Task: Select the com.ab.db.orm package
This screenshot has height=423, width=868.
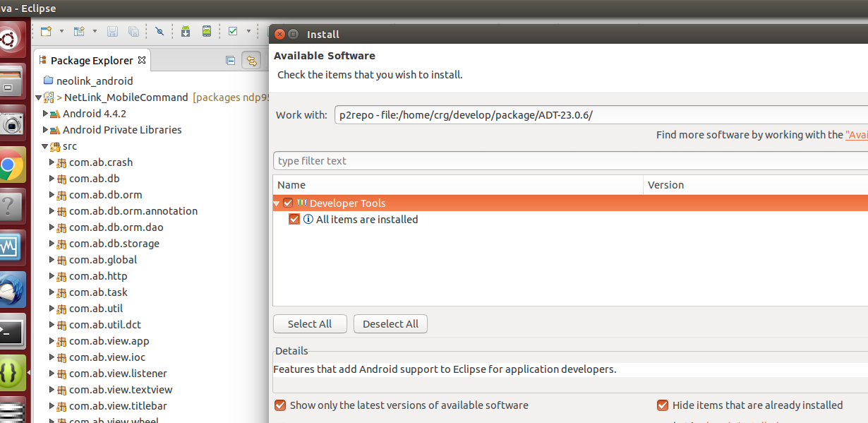Action: click(x=105, y=195)
